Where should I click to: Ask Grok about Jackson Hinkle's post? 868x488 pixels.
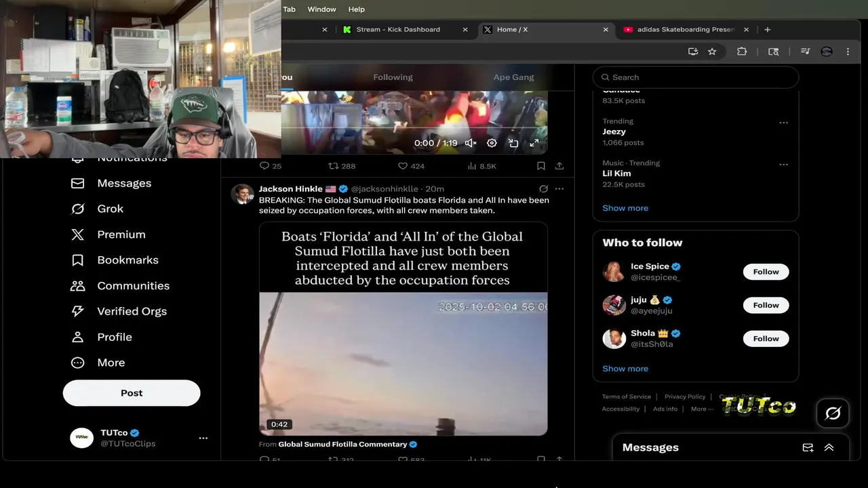tap(543, 189)
